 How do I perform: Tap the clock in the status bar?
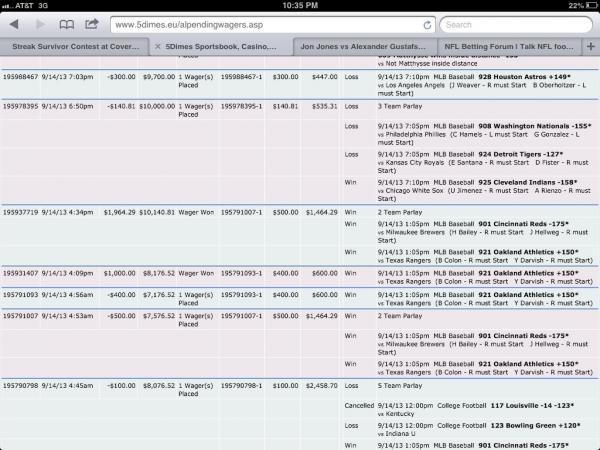[x=300, y=5]
